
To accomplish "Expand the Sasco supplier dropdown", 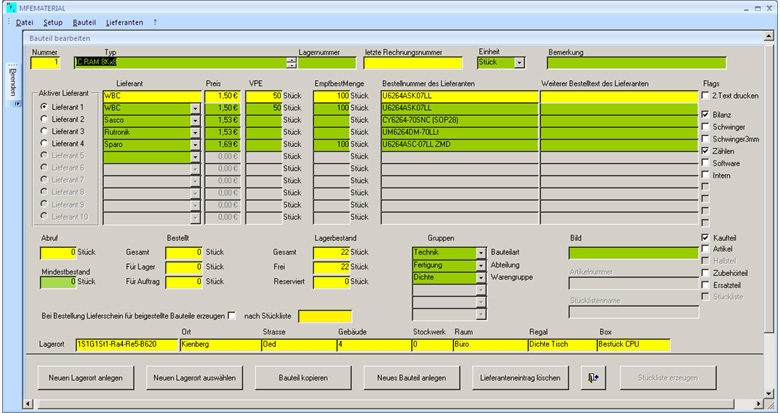I will pos(194,119).
